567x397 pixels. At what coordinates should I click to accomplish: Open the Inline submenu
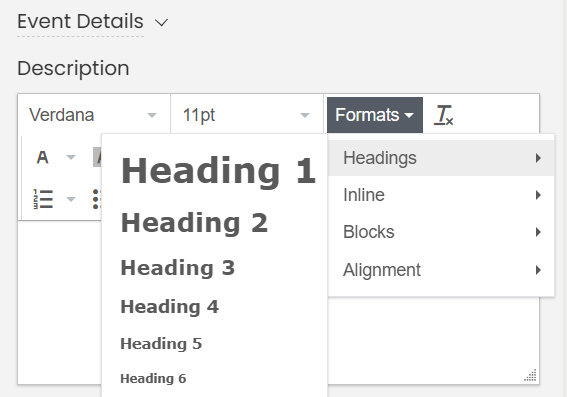[x=441, y=195]
